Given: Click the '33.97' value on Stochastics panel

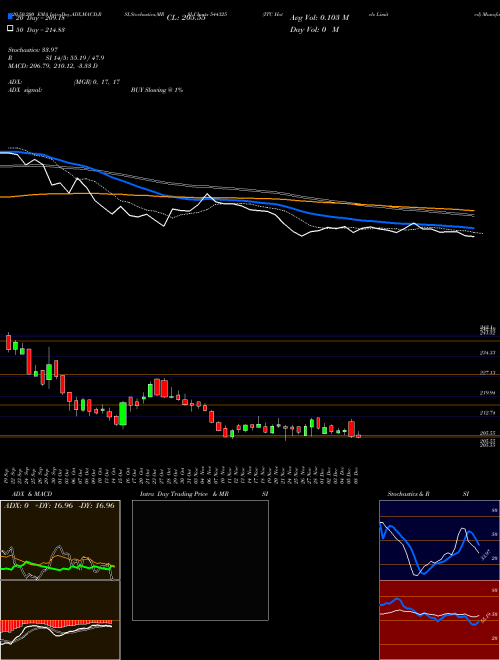Looking at the screenshot, I should pos(485,554).
